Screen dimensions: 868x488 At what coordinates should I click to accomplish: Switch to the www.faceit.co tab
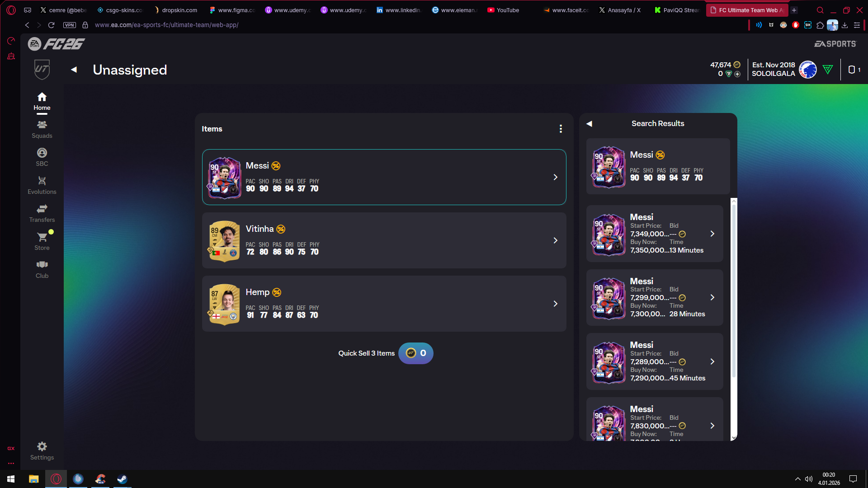coord(566,10)
